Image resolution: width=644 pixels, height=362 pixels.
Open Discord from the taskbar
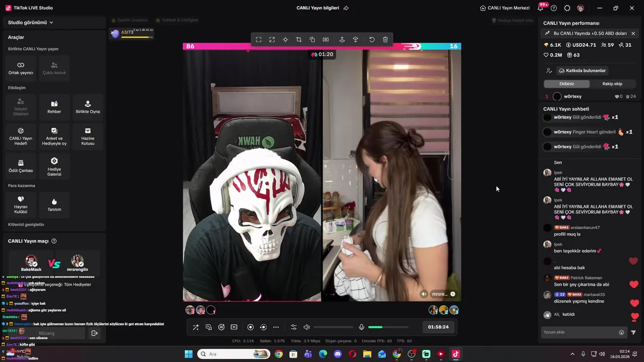[x=338, y=354]
